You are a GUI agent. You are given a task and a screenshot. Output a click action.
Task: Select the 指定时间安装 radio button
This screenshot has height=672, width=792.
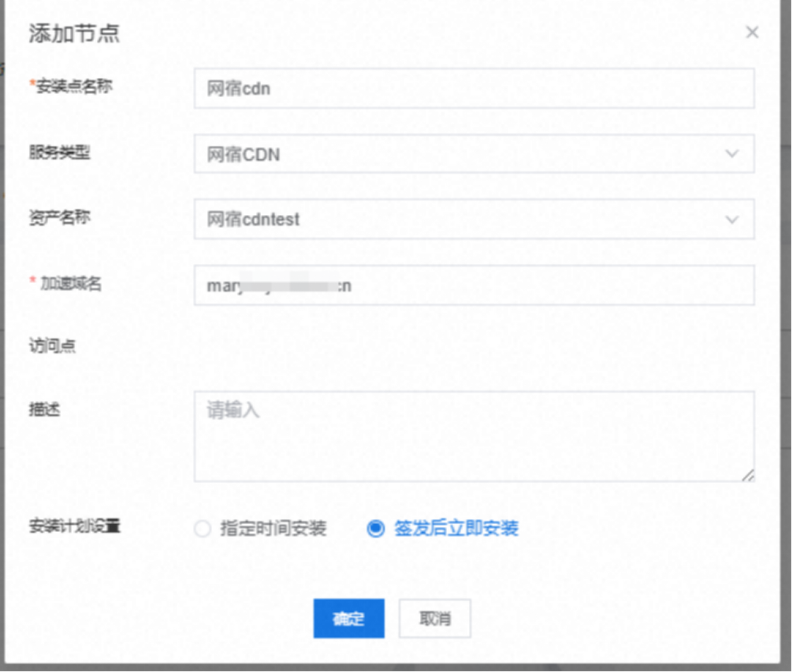[x=202, y=528]
